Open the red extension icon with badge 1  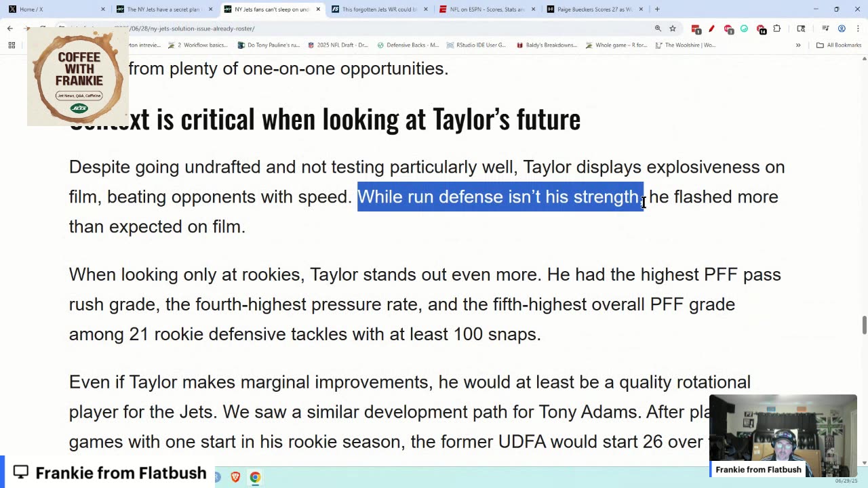[728, 29]
